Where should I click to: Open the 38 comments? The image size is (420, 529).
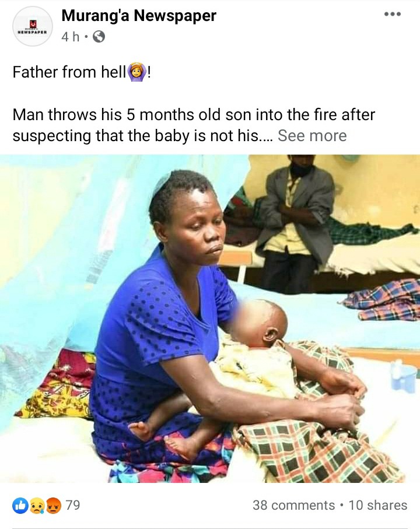click(293, 505)
